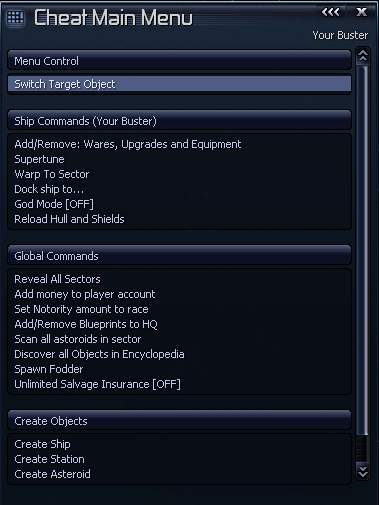Select Reveal All Sectors
Image resolution: width=379 pixels, height=505 pixels.
pyautogui.click(x=57, y=279)
